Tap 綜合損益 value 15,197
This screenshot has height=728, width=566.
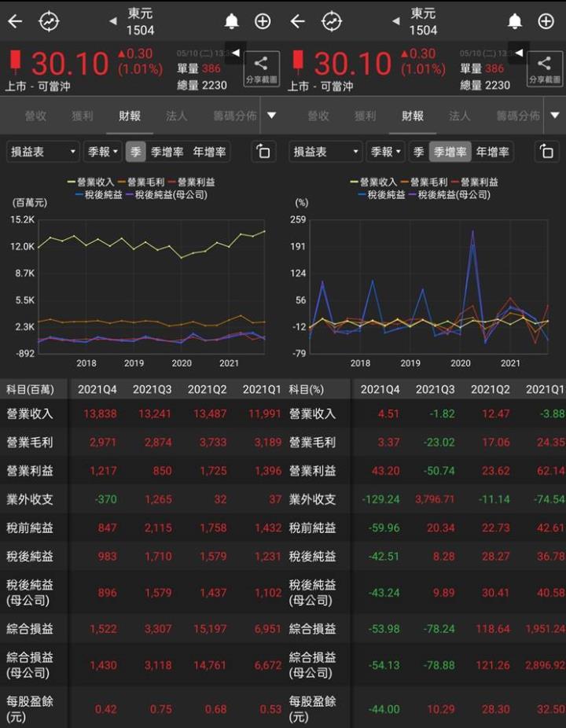(211, 629)
